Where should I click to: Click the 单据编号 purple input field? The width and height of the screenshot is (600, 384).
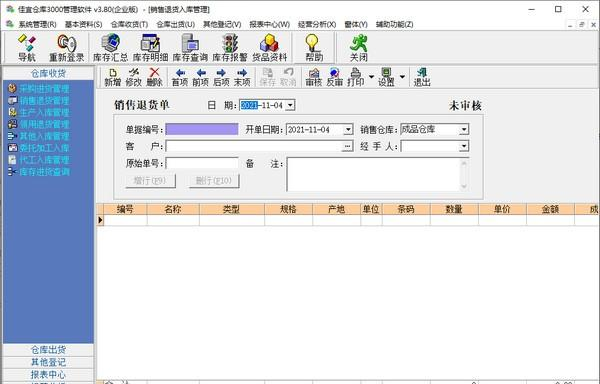(x=202, y=129)
